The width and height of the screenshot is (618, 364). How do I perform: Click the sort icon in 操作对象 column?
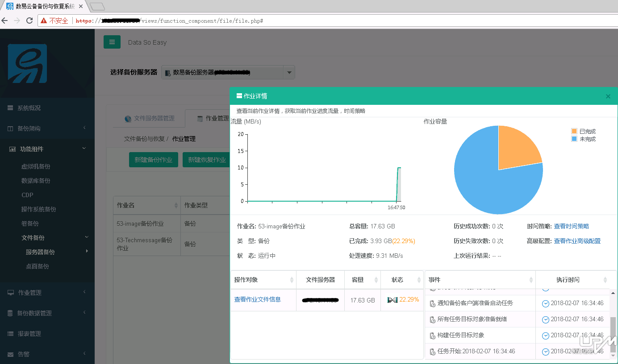pos(292,280)
